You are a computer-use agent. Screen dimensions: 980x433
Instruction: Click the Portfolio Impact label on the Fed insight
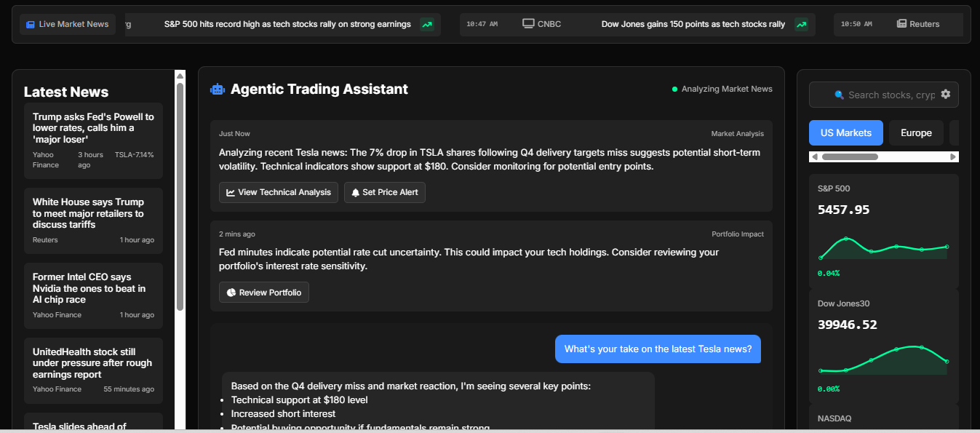(738, 234)
